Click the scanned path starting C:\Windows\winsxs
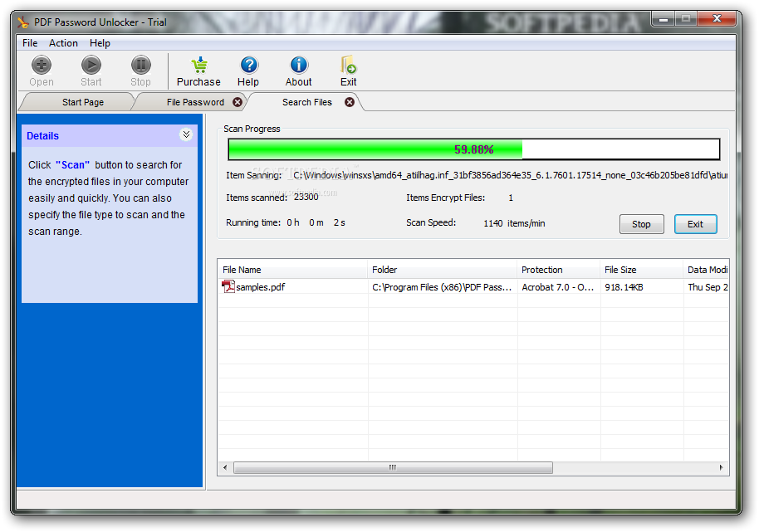This screenshot has height=532, width=759. 510,175
